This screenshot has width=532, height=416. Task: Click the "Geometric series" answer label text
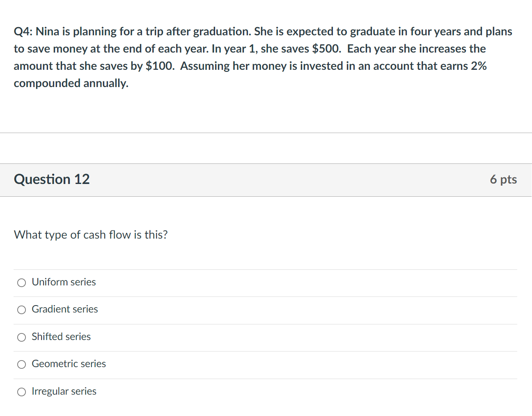point(69,363)
